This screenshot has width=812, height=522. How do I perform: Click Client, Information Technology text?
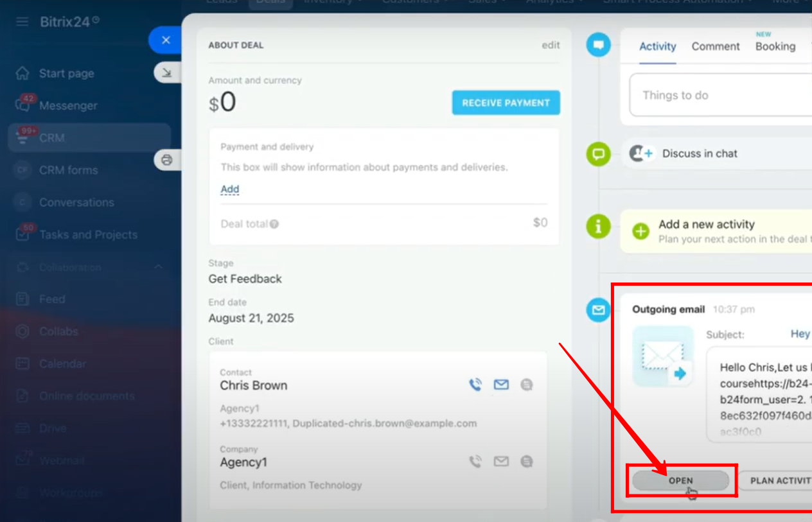coord(291,485)
